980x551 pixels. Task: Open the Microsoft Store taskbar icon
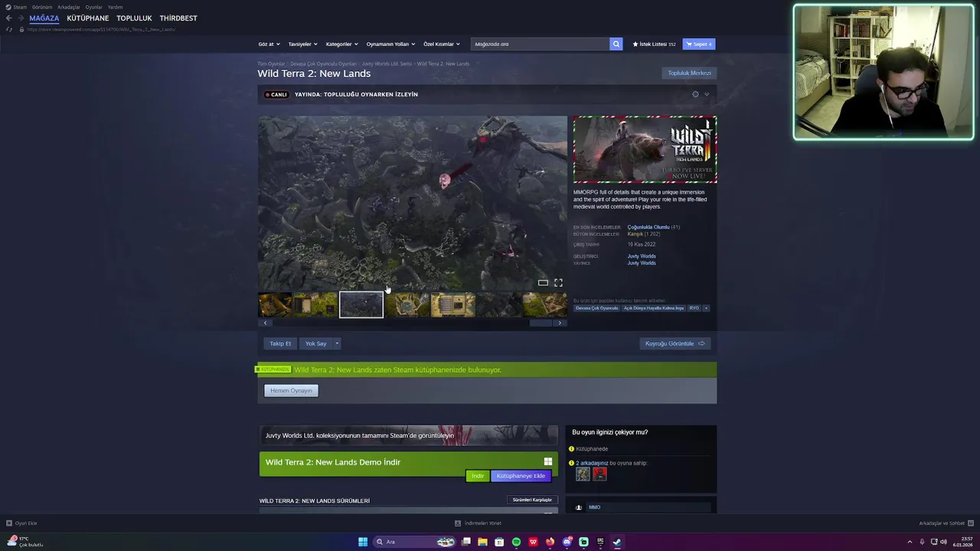tap(499, 542)
